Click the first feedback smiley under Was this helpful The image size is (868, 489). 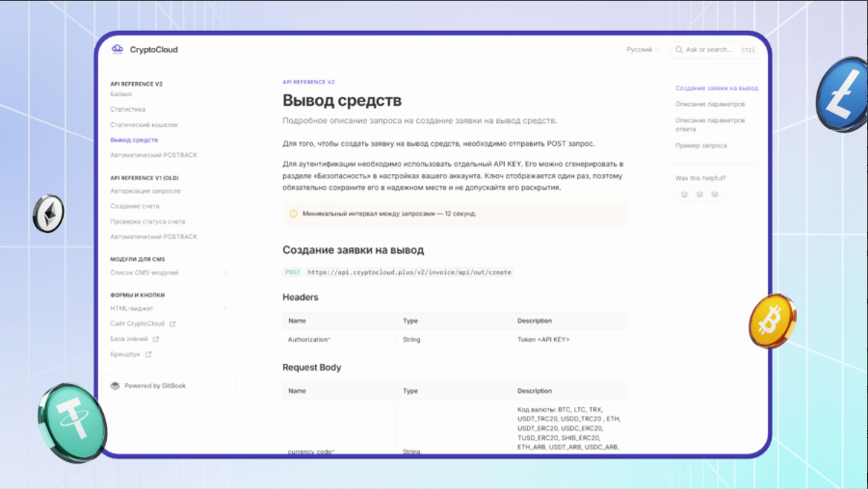684,194
